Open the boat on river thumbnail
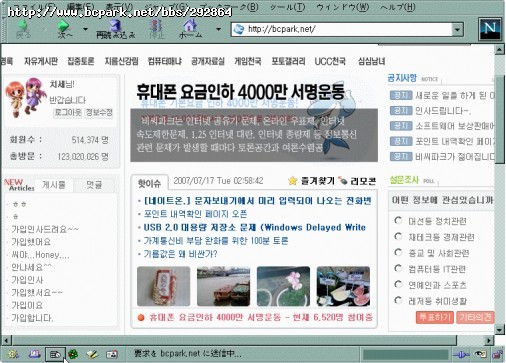 coord(223,286)
